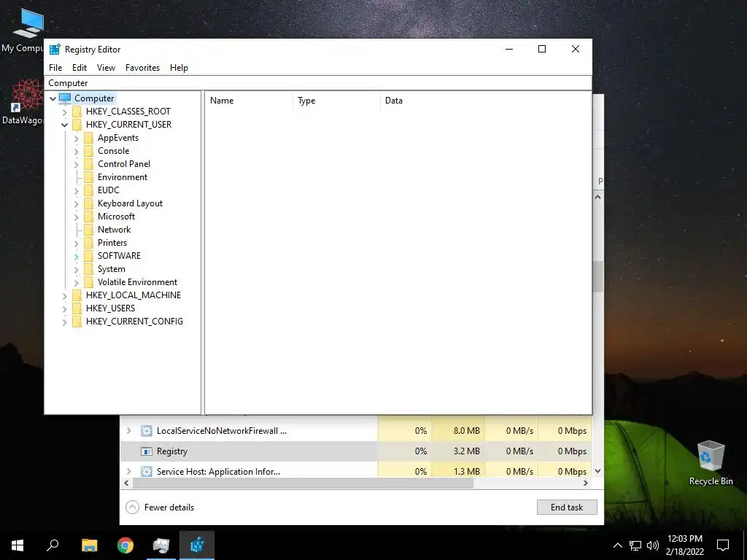The width and height of the screenshot is (747, 560).
Task: Click the HKEY_USERS folder icon
Action: click(x=77, y=308)
